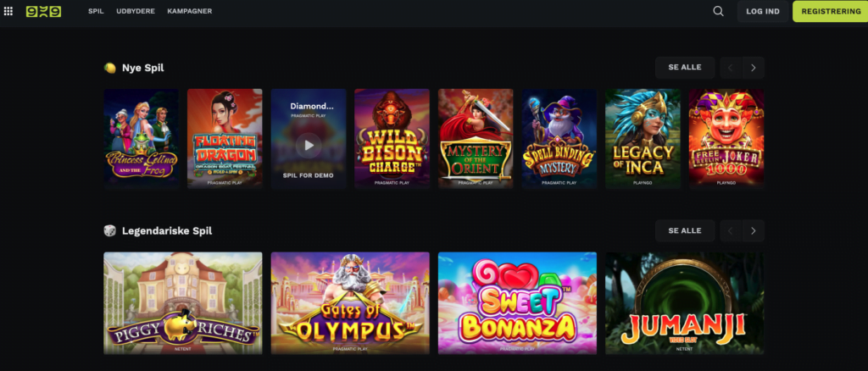Open Legacy of Inca game thumbnail
This screenshot has width=868, height=371.
[643, 138]
